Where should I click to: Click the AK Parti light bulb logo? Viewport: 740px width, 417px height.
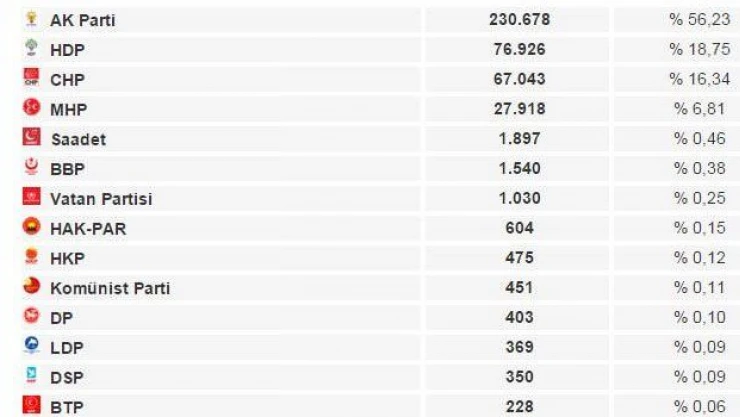32,18
